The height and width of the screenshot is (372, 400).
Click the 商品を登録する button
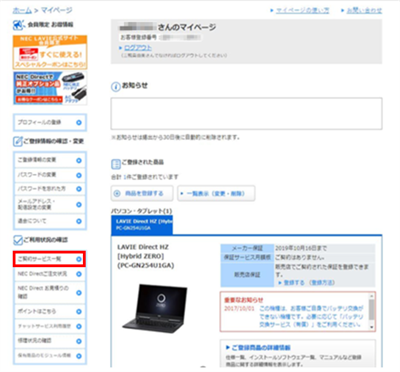click(x=142, y=193)
